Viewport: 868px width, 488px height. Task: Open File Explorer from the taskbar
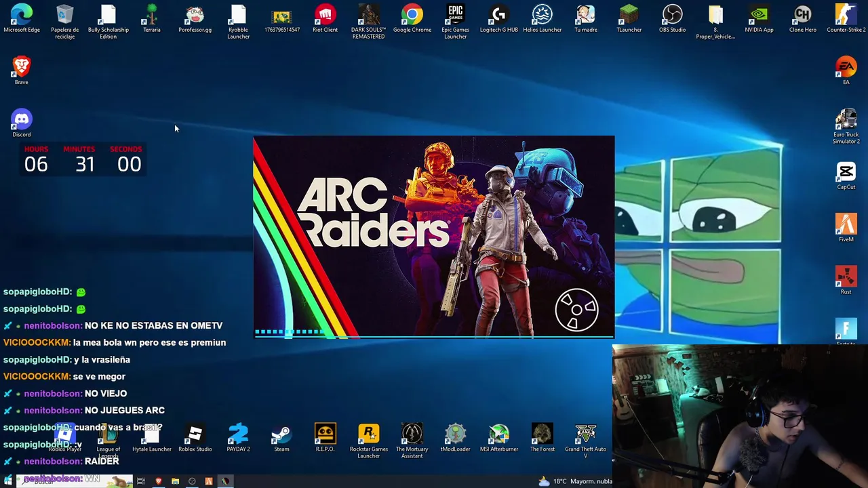click(175, 481)
